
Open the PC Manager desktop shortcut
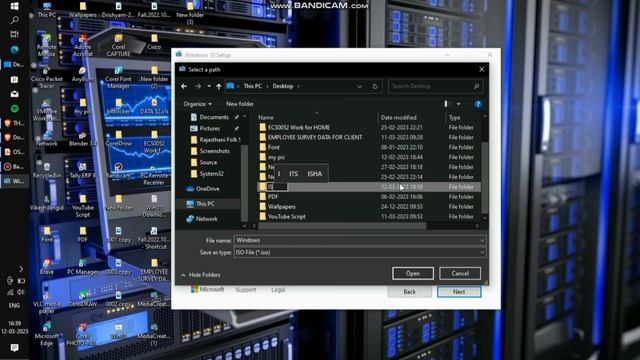coord(82,267)
